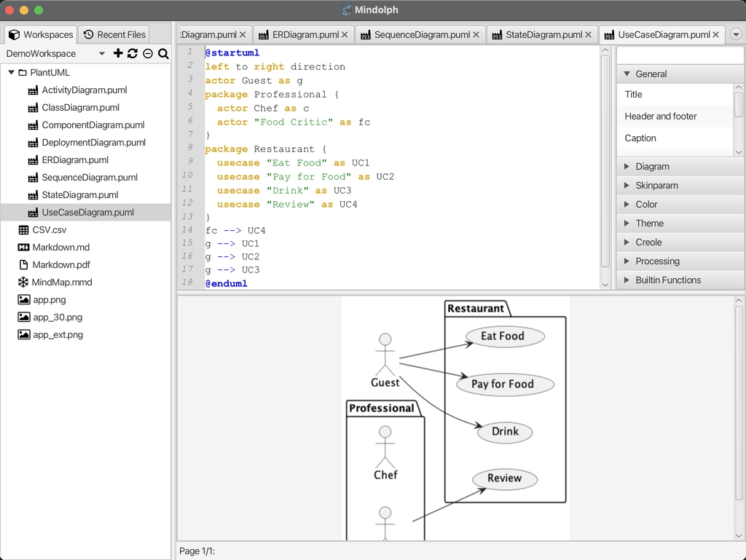Close the UseCaseDiagram.puml tab

tap(715, 35)
